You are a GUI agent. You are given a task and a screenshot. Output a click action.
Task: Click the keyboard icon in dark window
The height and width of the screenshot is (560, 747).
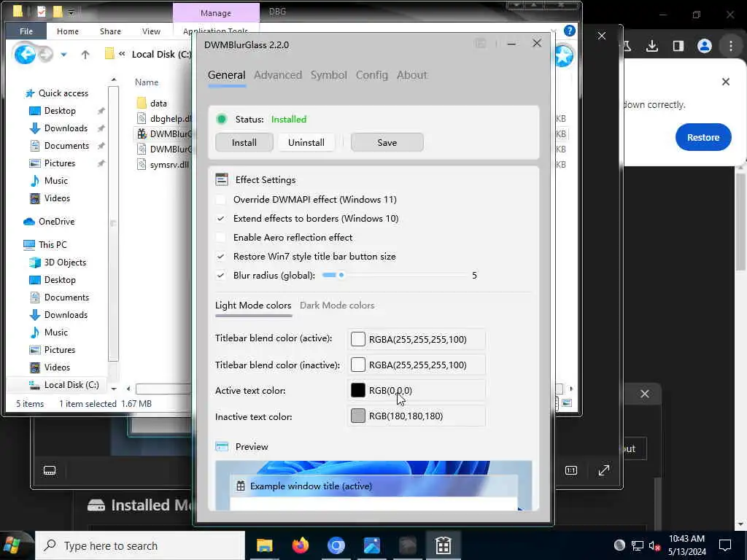point(50,470)
